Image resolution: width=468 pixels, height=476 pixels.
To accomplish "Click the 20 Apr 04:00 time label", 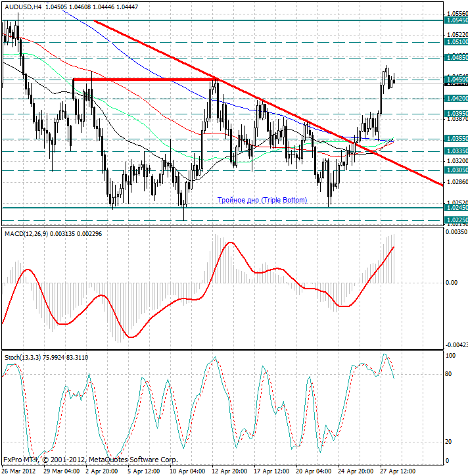I will (x=314, y=471).
